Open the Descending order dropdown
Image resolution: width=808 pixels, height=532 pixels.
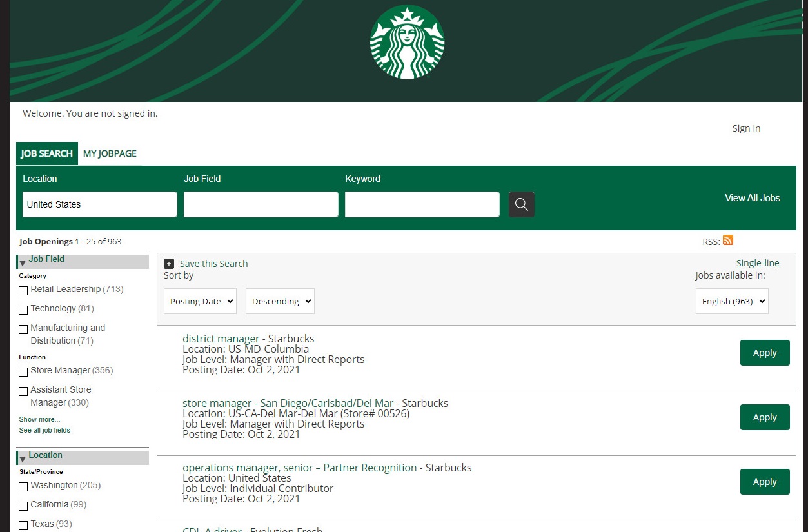280,301
